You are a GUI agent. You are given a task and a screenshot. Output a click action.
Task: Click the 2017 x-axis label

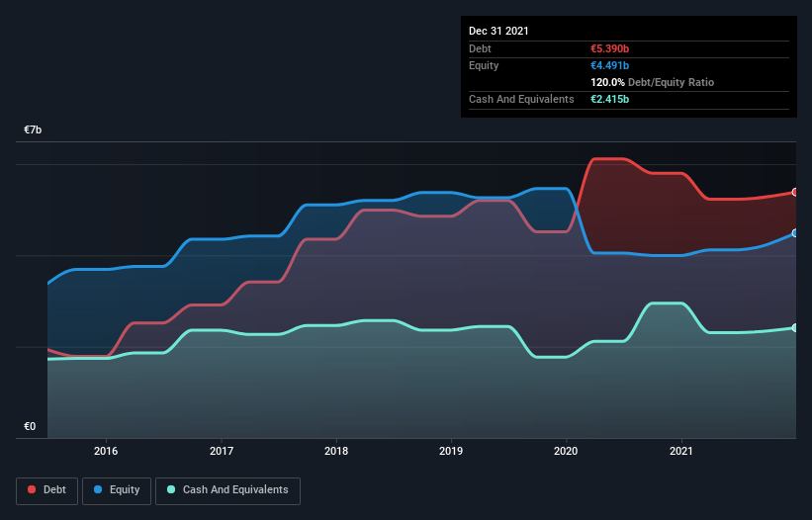(x=222, y=451)
